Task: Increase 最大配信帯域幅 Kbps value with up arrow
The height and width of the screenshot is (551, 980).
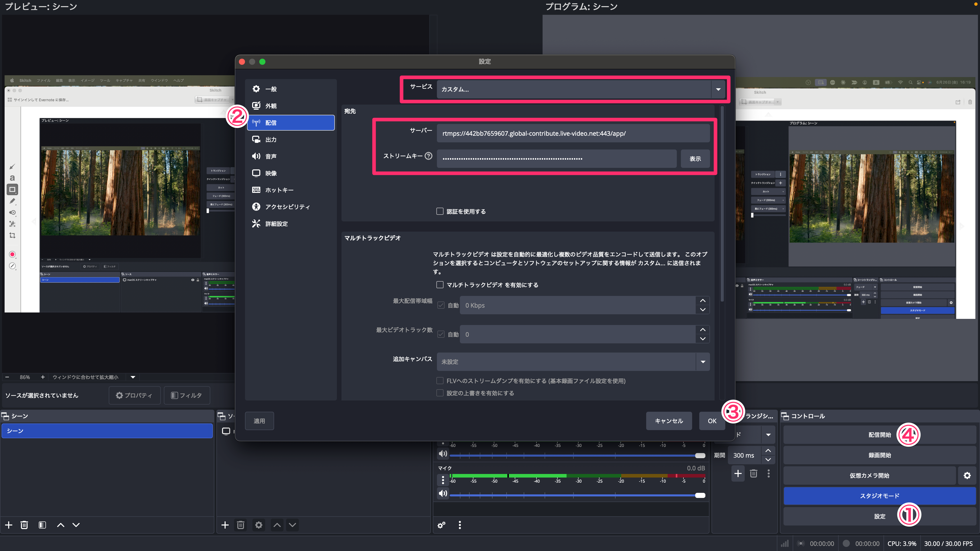Action: tap(702, 300)
